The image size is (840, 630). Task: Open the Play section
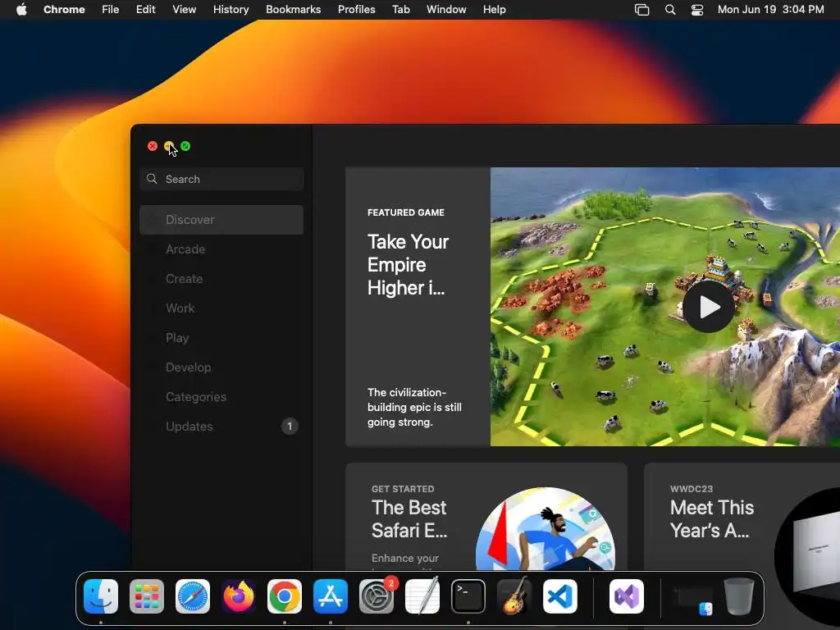[221, 337]
